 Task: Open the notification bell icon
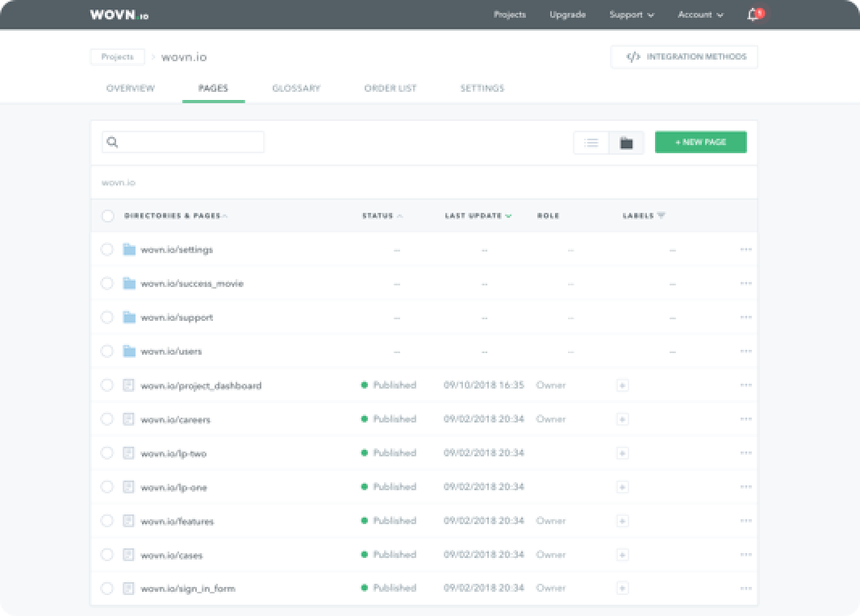[x=753, y=15]
